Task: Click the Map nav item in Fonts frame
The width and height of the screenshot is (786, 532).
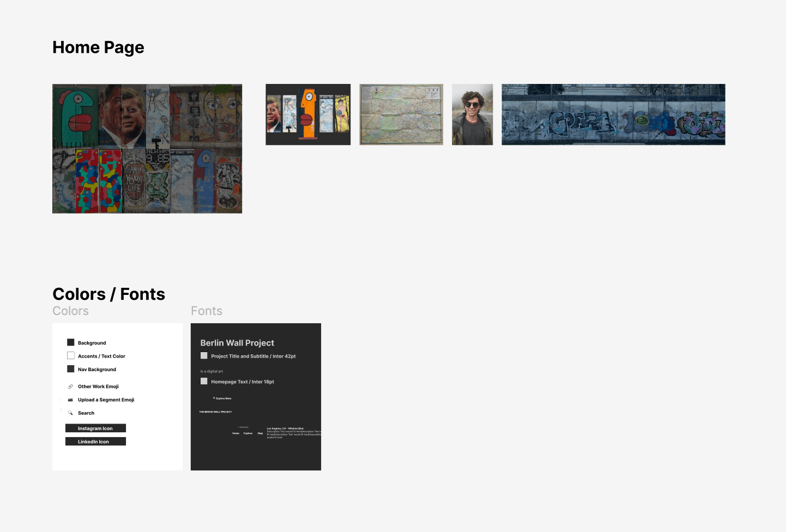Action: pyautogui.click(x=260, y=433)
